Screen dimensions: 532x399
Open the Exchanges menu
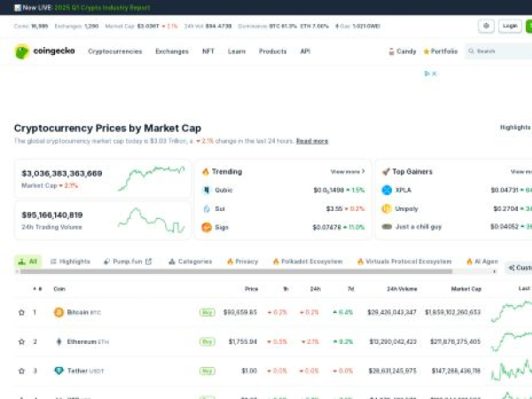172,51
